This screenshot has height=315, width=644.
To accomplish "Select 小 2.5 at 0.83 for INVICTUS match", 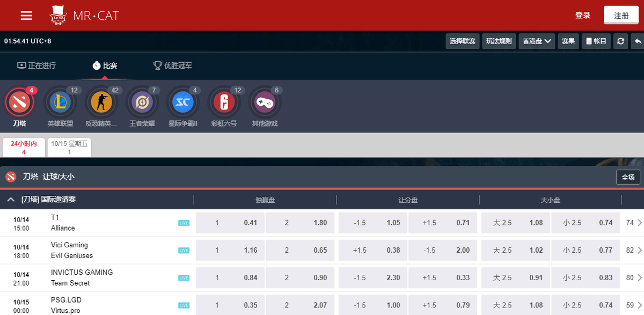I will (x=586, y=277).
